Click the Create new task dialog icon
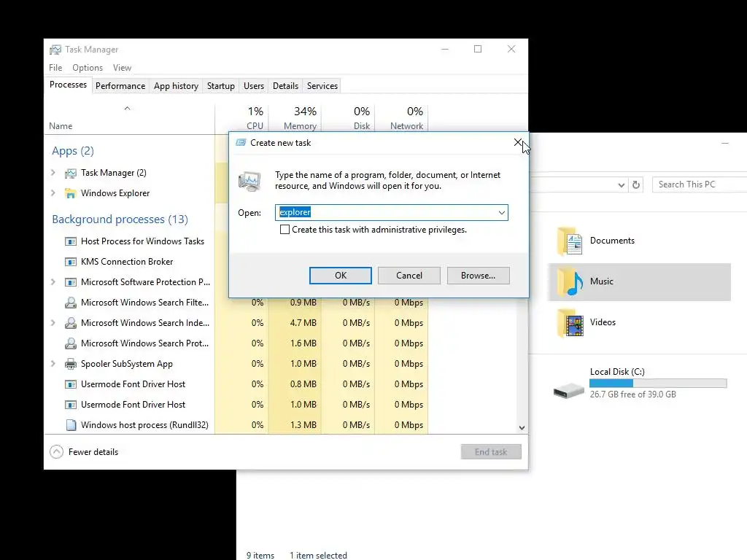The width and height of the screenshot is (747, 560). click(241, 143)
